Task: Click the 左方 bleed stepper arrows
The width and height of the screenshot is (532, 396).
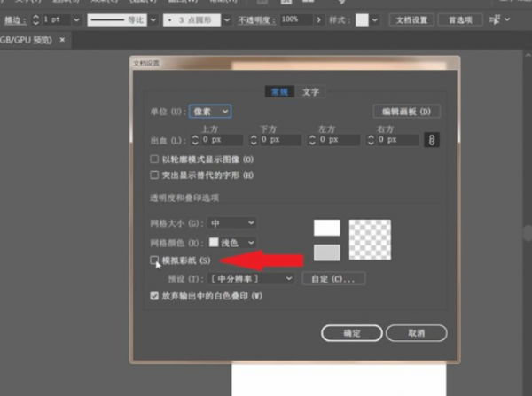Action: (312, 140)
